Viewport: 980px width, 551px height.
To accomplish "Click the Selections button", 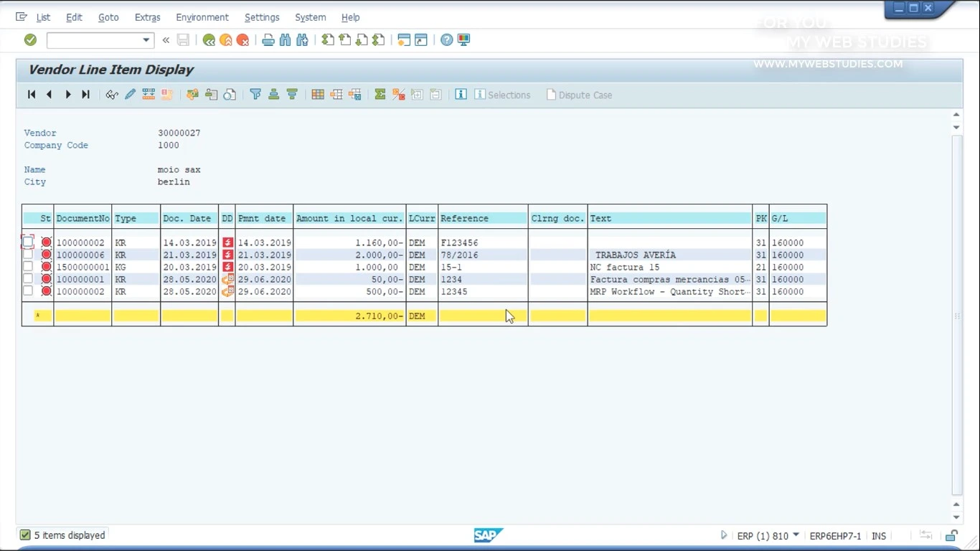I will coord(502,95).
